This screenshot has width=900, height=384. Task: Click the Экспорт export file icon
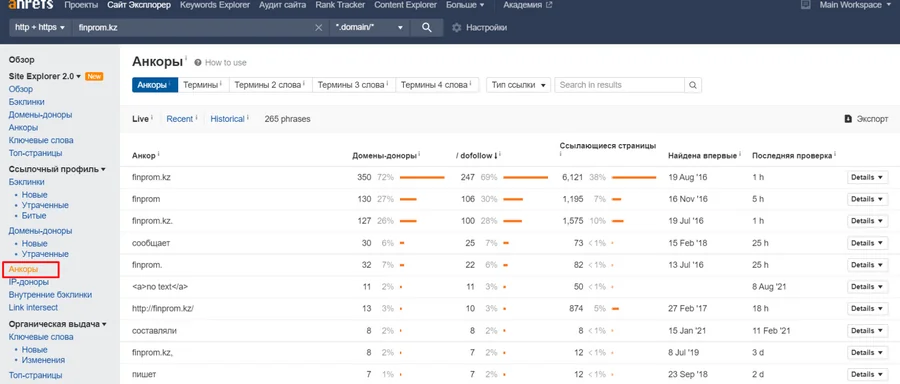pyautogui.click(x=848, y=119)
